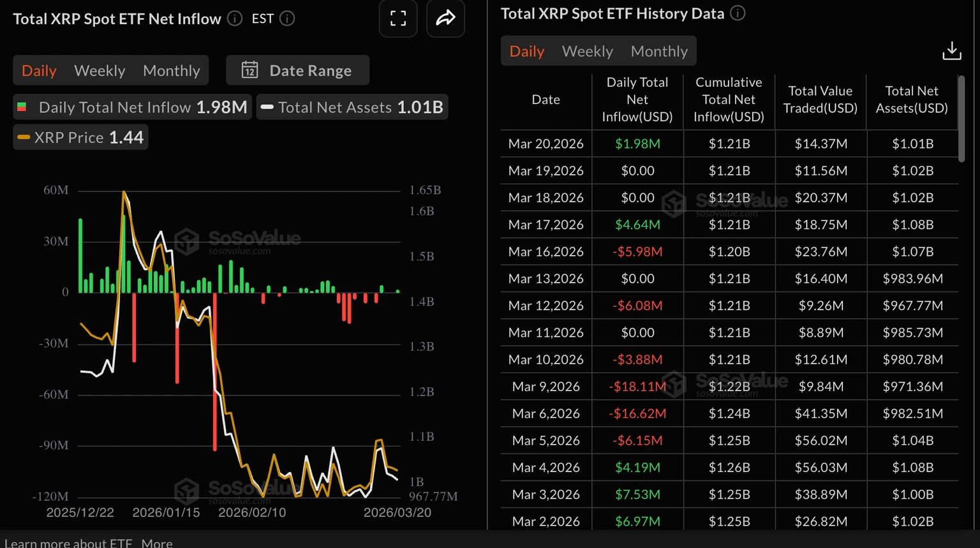980x548 pixels.
Task: Expand the chart to fullscreen view
Action: click(397, 19)
